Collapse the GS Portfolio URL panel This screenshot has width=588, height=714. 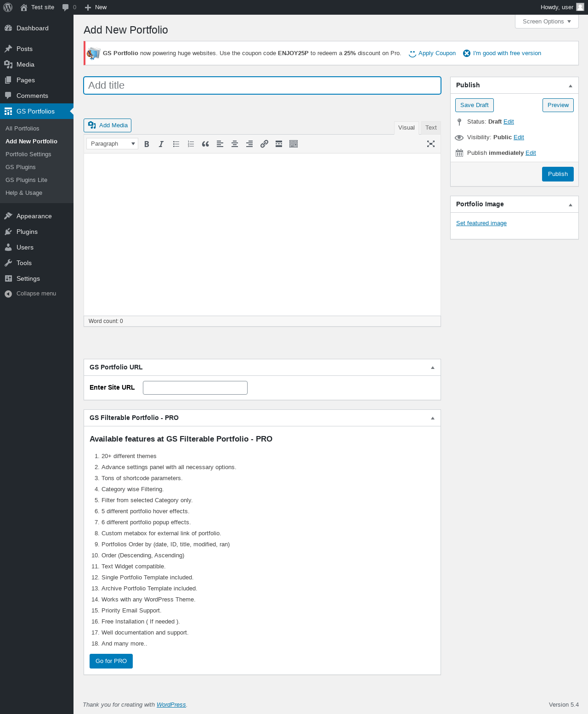(433, 368)
